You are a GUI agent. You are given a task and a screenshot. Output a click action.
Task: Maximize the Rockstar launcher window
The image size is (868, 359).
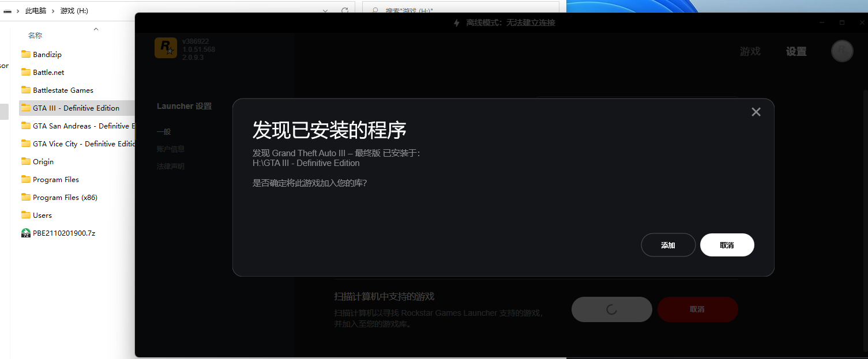pos(842,22)
